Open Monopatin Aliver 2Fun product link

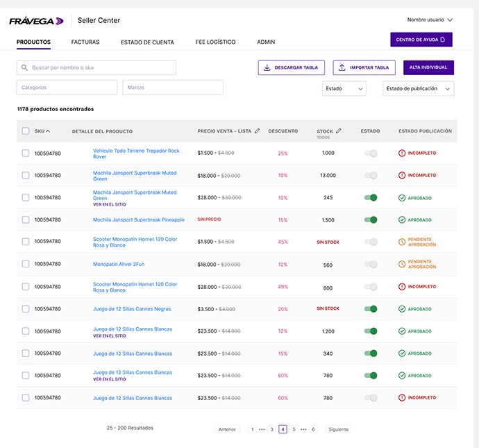(x=119, y=264)
